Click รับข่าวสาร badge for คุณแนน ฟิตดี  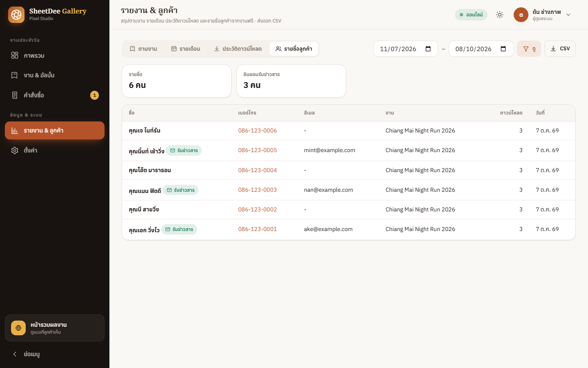tap(180, 190)
